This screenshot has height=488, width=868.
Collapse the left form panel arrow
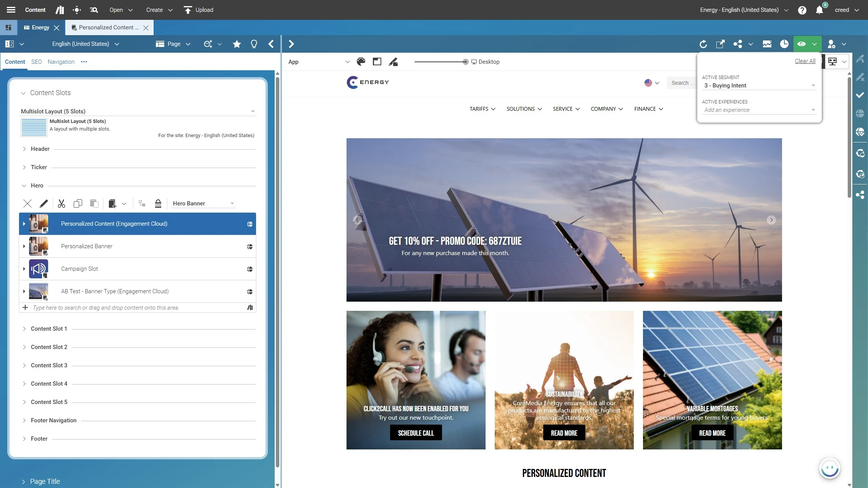pos(271,44)
